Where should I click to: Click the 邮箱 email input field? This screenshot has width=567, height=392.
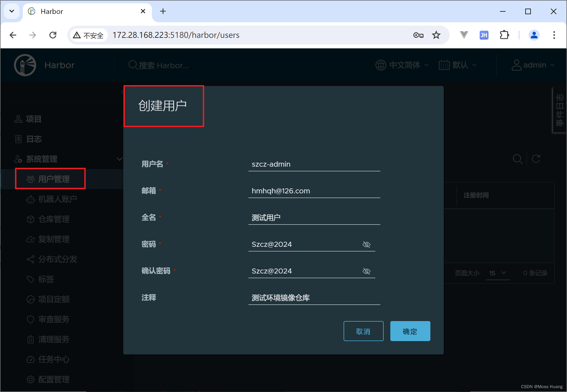314,191
